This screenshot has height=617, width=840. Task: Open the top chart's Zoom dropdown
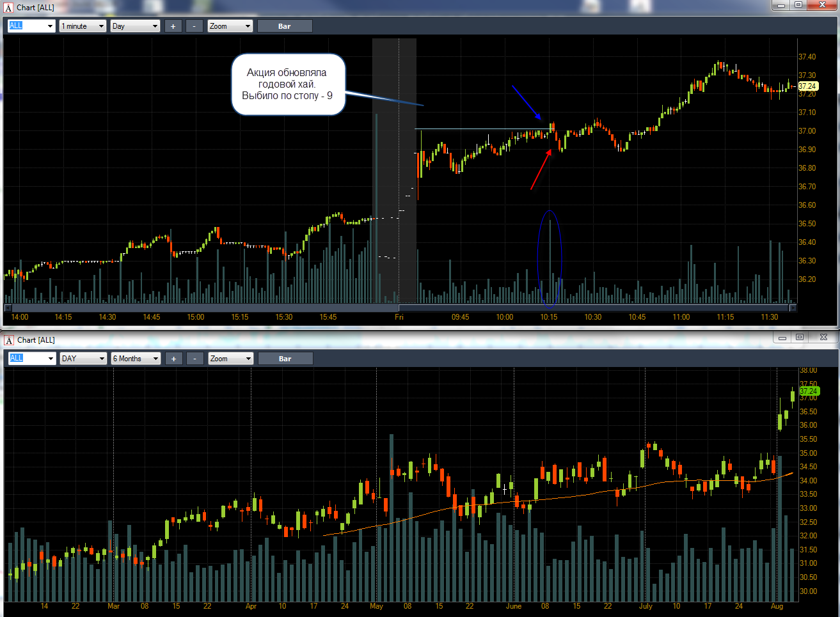pyautogui.click(x=230, y=26)
